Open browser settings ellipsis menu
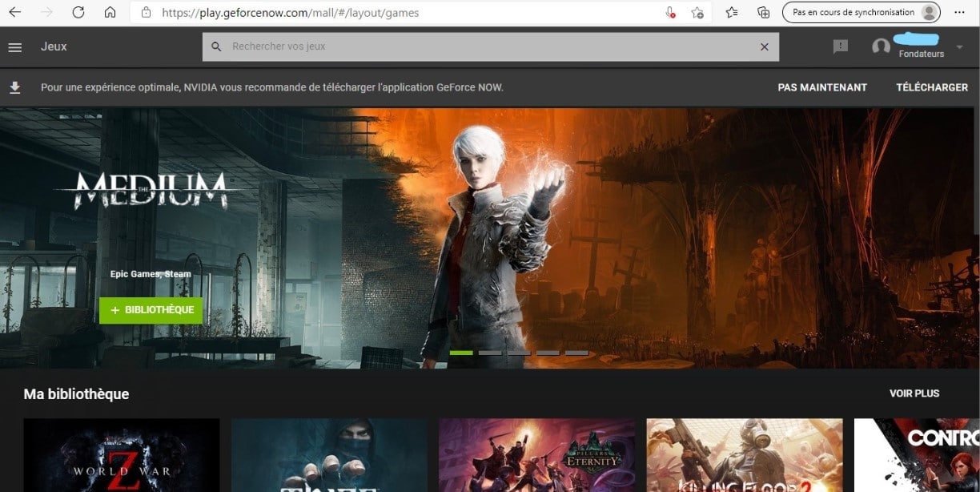This screenshot has width=980, height=492. coord(959,13)
